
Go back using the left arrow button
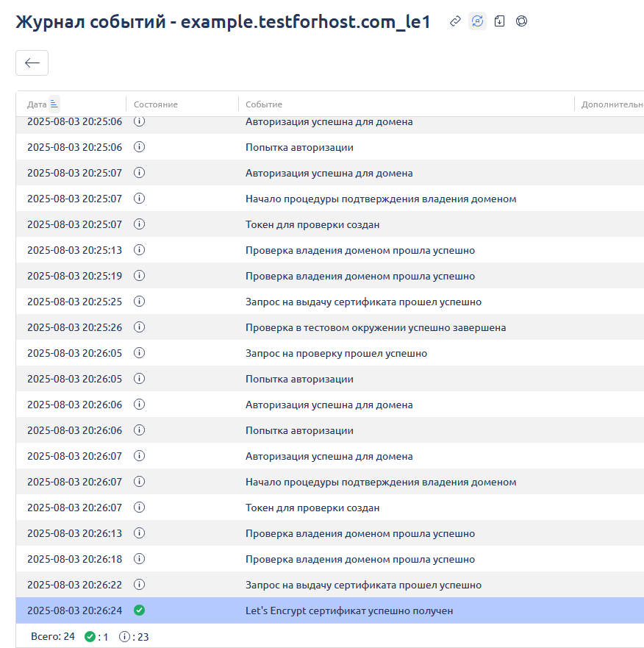[32, 63]
